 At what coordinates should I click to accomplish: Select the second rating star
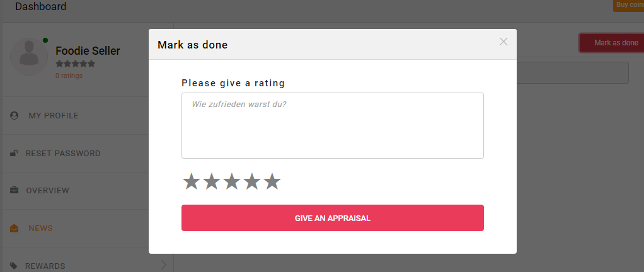click(211, 182)
